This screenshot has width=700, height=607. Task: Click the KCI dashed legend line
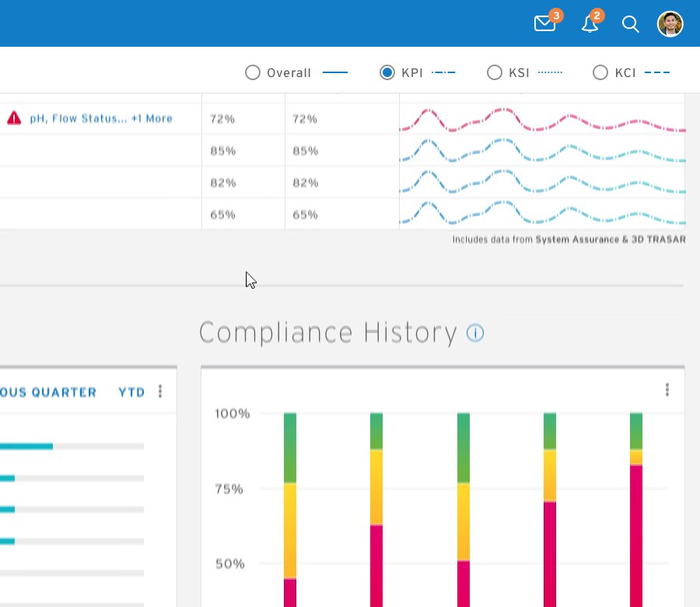[657, 72]
